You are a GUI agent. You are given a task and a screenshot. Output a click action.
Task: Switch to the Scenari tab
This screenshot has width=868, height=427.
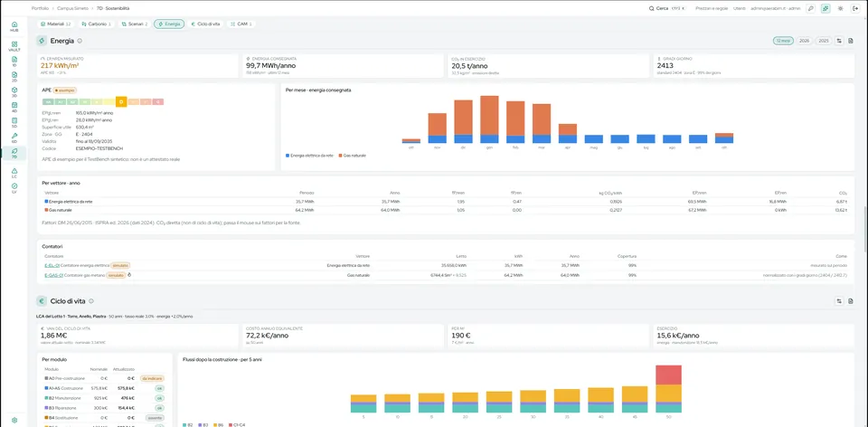pyautogui.click(x=135, y=24)
